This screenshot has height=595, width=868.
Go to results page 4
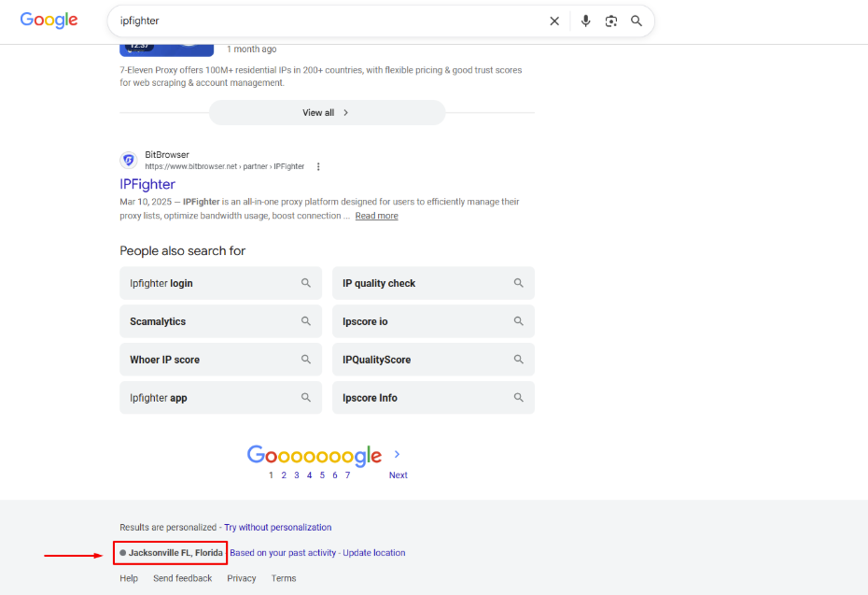[x=309, y=475]
